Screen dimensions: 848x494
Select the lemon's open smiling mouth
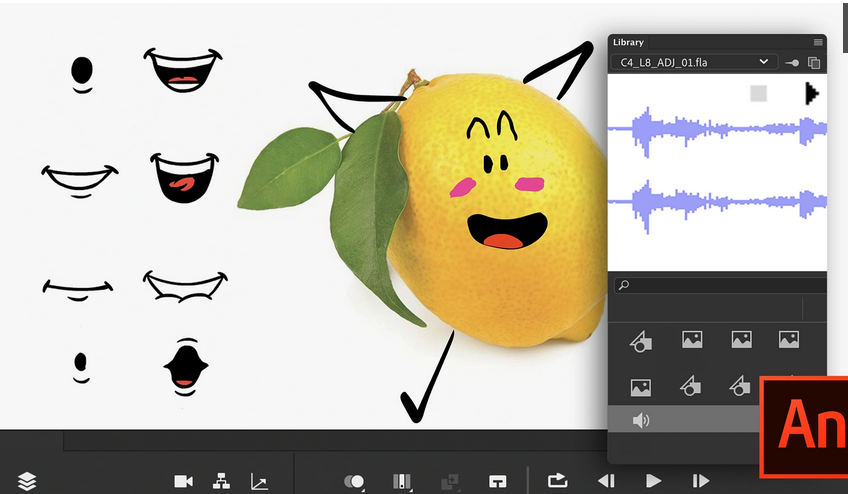tap(507, 231)
